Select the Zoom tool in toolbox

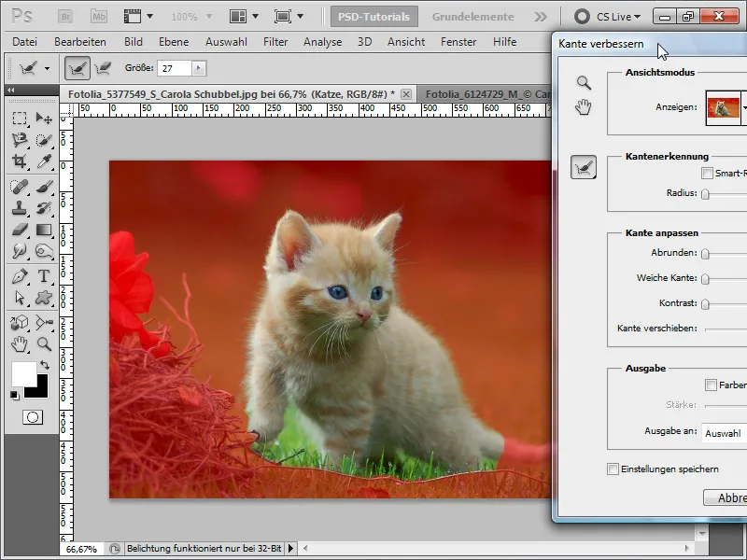44,343
